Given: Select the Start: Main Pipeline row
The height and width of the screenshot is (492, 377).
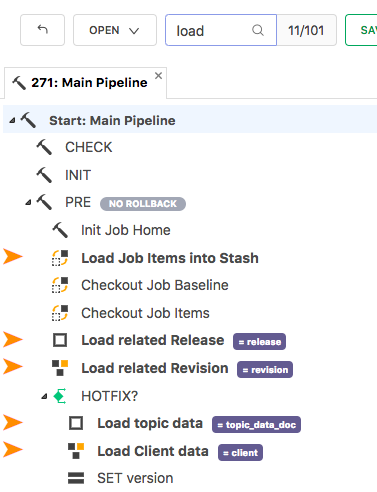Looking at the screenshot, I should 190,119.
